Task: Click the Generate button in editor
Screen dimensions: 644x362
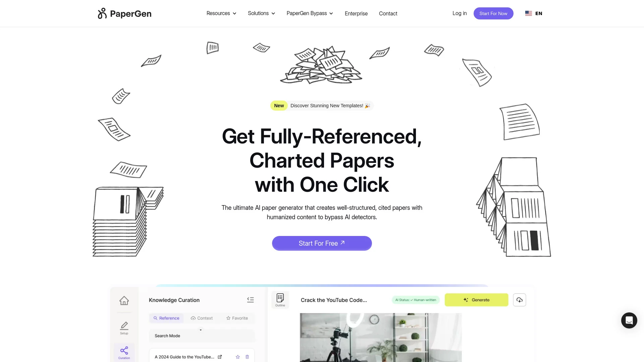Action: [476, 300]
